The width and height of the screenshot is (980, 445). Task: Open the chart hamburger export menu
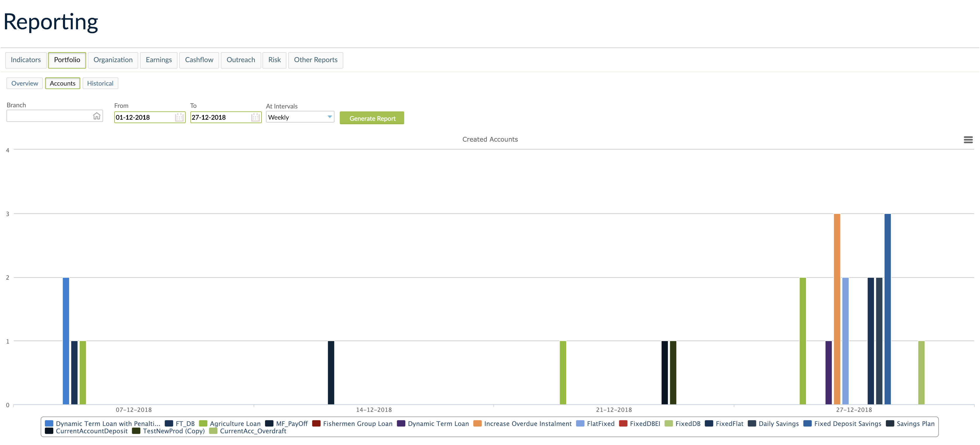click(968, 140)
